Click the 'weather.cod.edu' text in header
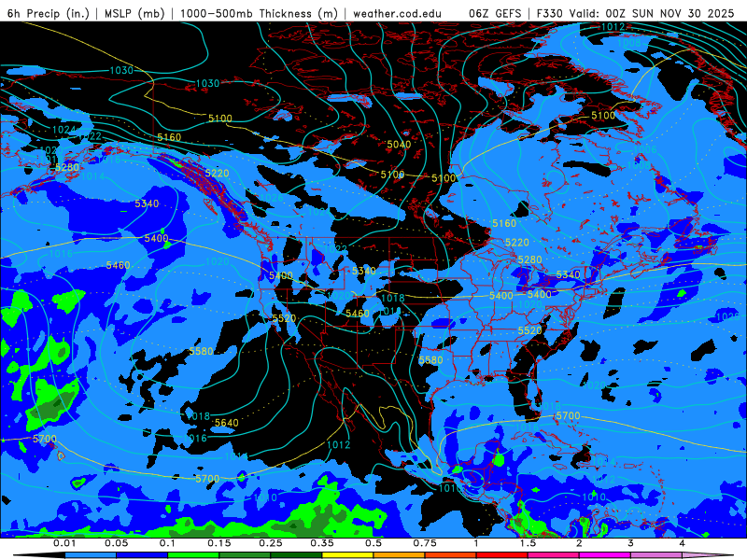 pyautogui.click(x=398, y=13)
